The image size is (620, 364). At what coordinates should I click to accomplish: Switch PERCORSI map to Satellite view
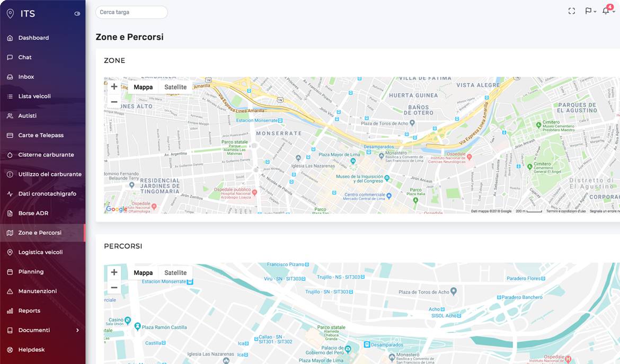coord(175,273)
